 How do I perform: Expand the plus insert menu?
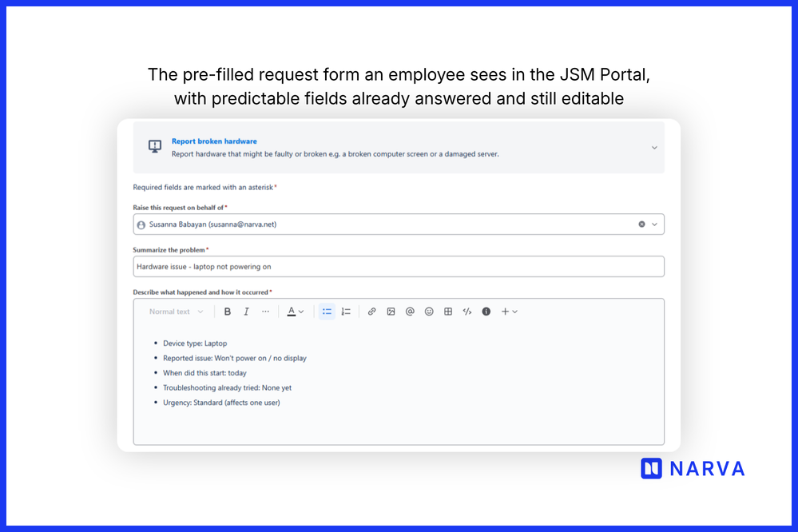tap(509, 312)
